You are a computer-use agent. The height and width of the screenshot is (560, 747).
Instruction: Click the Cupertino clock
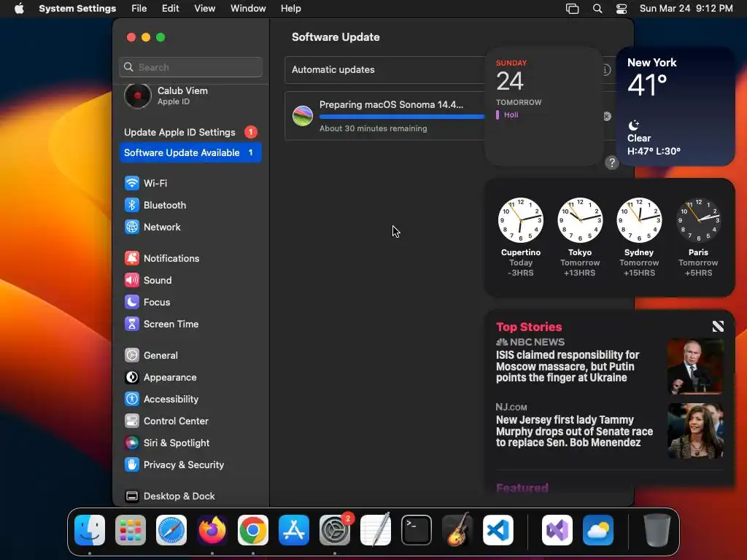coord(521,220)
